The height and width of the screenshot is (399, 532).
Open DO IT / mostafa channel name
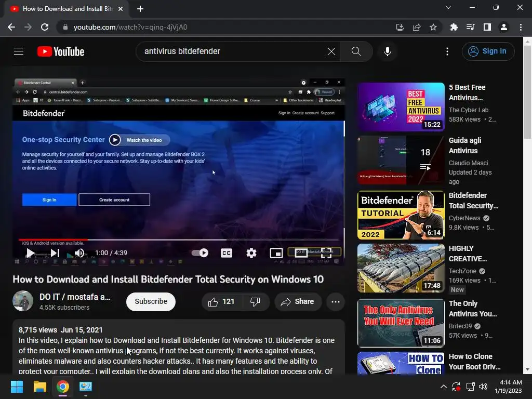tap(75, 297)
